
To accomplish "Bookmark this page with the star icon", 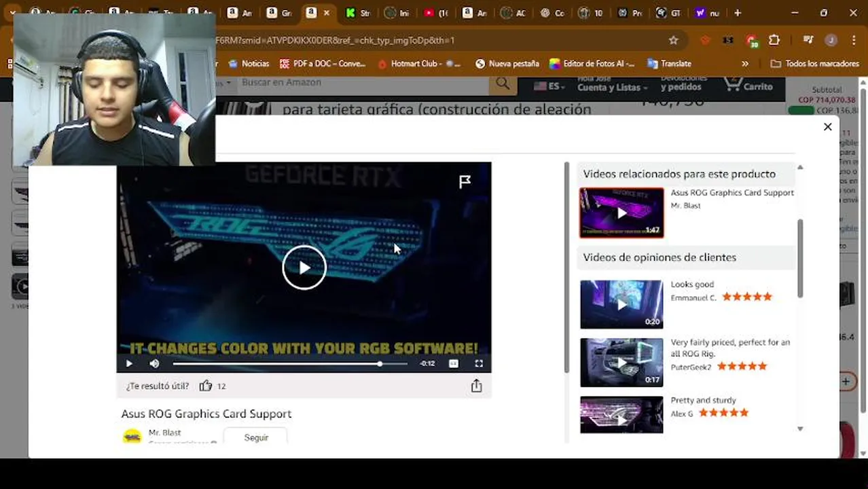I will [x=673, y=40].
